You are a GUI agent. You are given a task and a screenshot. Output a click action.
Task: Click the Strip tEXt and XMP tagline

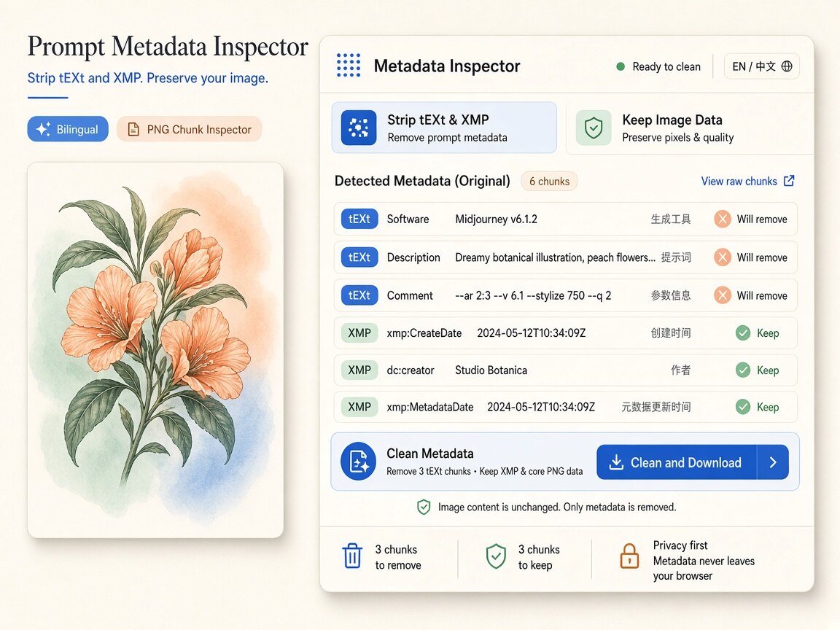[148, 78]
